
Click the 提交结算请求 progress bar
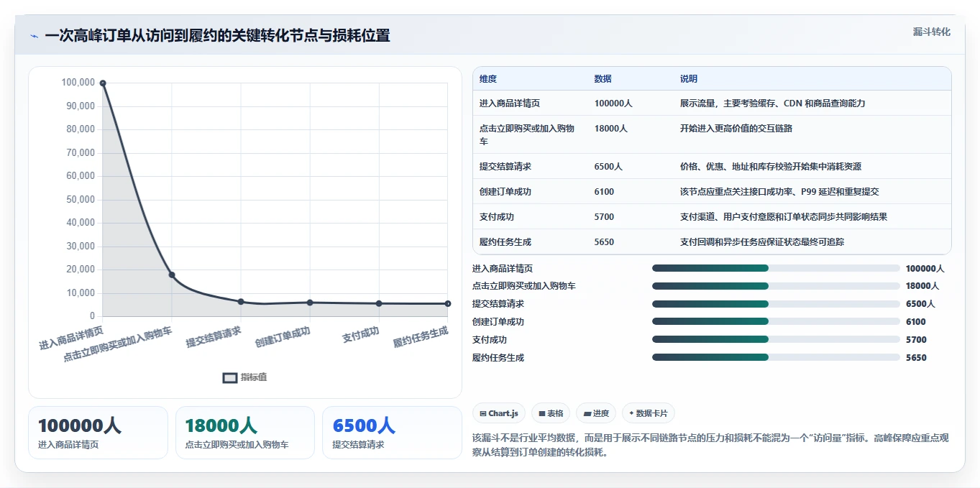click(x=776, y=304)
